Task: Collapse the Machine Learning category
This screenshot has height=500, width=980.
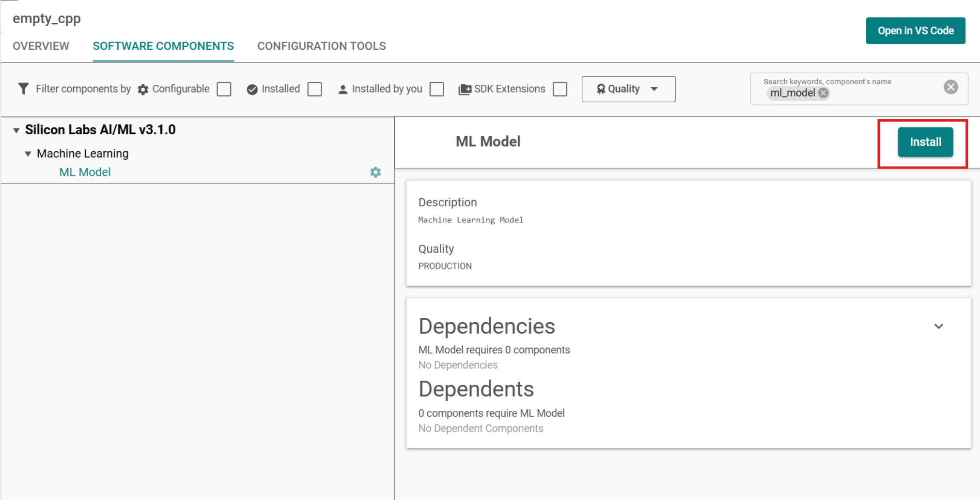Action: tap(28, 154)
